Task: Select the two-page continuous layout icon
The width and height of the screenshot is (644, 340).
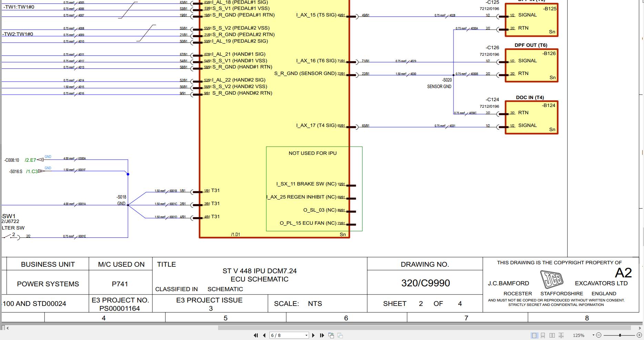Action: click(561, 335)
